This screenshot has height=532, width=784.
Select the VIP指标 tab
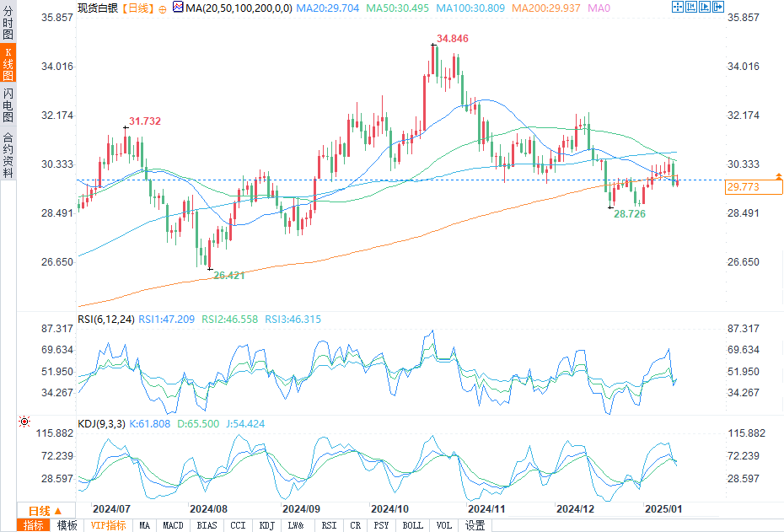pyautogui.click(x=107, y=525)
